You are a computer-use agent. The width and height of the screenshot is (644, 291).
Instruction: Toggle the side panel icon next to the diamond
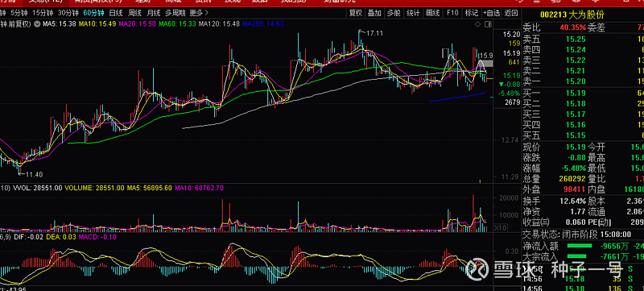[x=489, y=24]
